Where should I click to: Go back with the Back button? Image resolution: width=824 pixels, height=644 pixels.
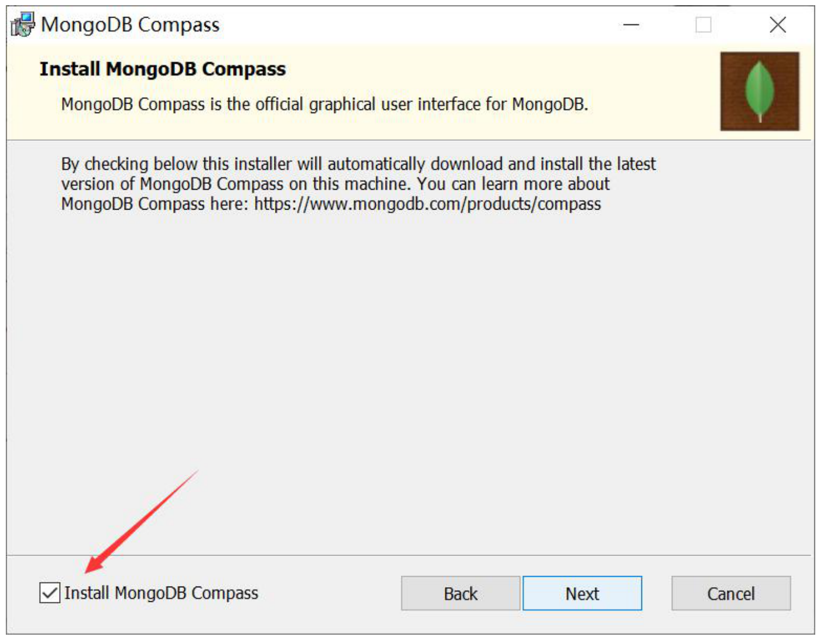pos(461,594)
